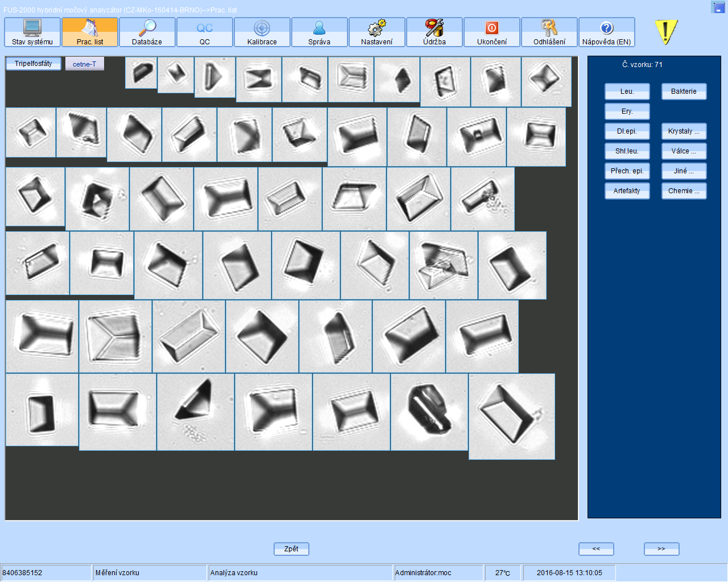Screen dimensions: 728x582
Task: Click the date-time 2016-08-15 13:10:05
Action: pyautogui.click(x=569, y=573)
